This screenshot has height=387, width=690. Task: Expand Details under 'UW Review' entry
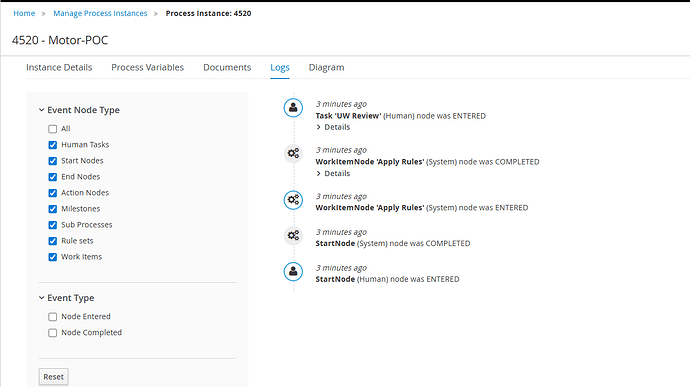pos(333,127)
